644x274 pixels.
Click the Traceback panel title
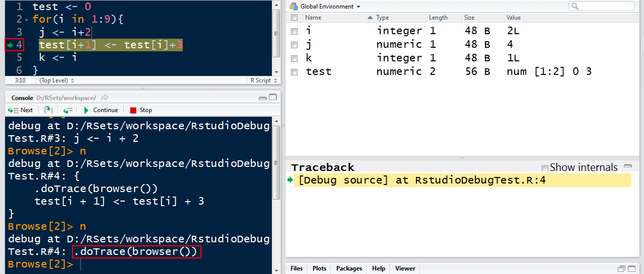click(323, 167)
